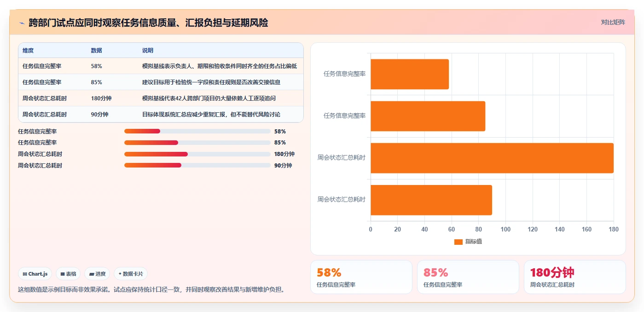Click the 维度 column header
Screen dimensions: 644x312
coord(28,51)
